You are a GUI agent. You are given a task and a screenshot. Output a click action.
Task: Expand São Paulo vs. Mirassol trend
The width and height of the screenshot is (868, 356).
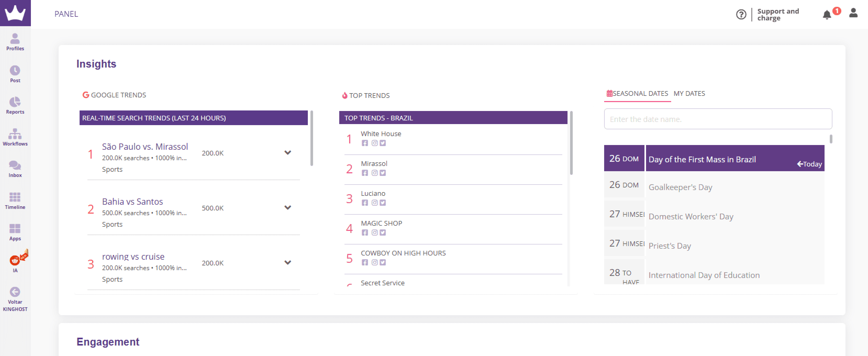[287, 153]
